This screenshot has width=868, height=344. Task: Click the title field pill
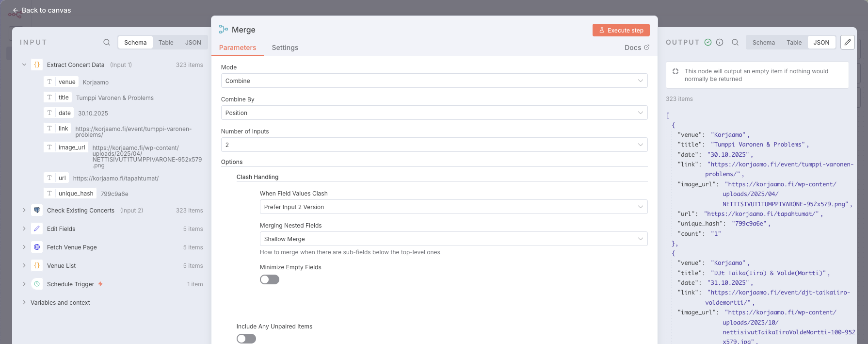[58, 97]
